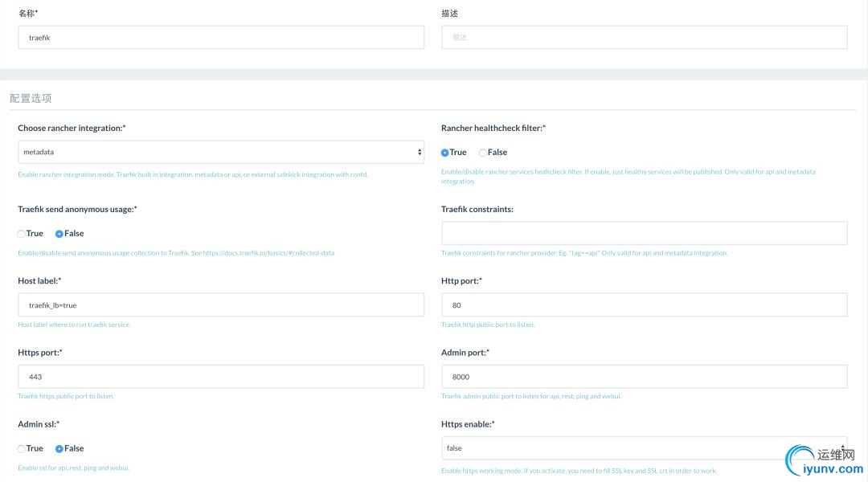Click the 配置选项 section heading
The image size is (868, 482).
click(31, 98)
